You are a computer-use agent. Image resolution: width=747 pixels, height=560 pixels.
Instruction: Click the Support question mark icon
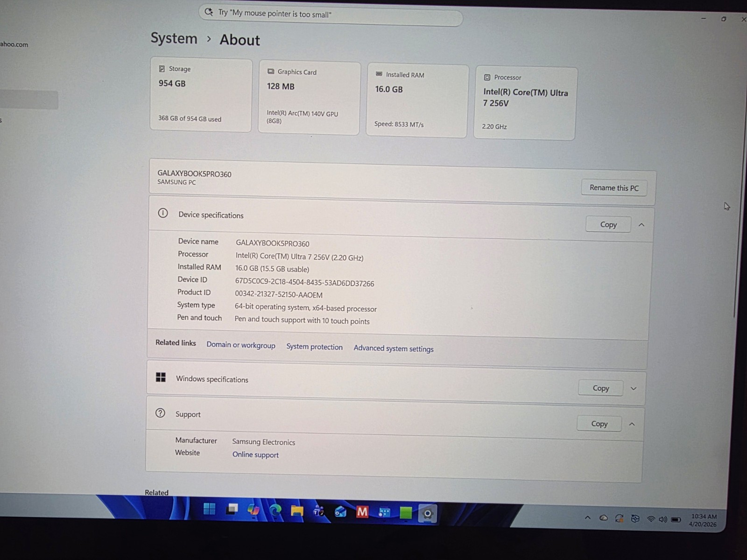pyautogui.click(x=160, y=413)
